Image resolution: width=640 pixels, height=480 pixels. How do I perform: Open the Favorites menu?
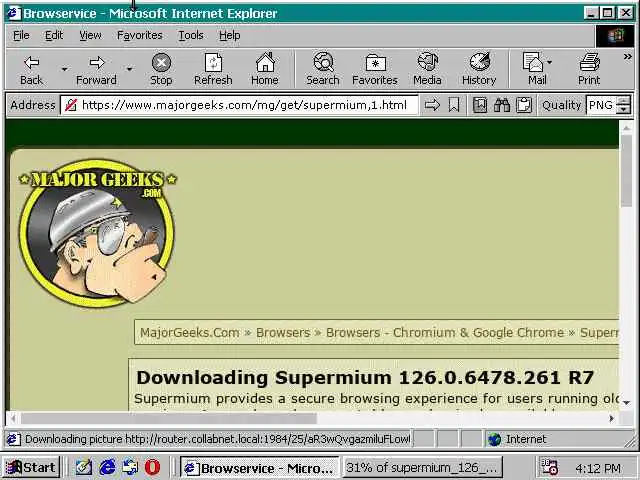pyautogui.click(x=140, y=36)
